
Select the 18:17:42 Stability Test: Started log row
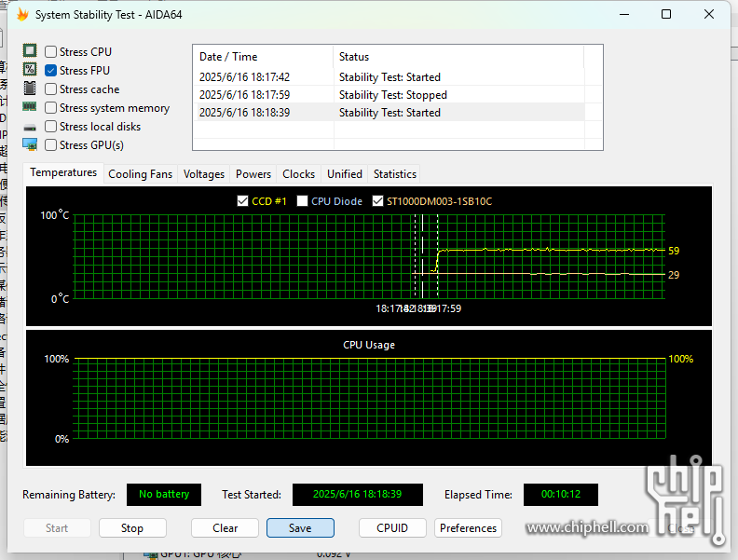389,77
